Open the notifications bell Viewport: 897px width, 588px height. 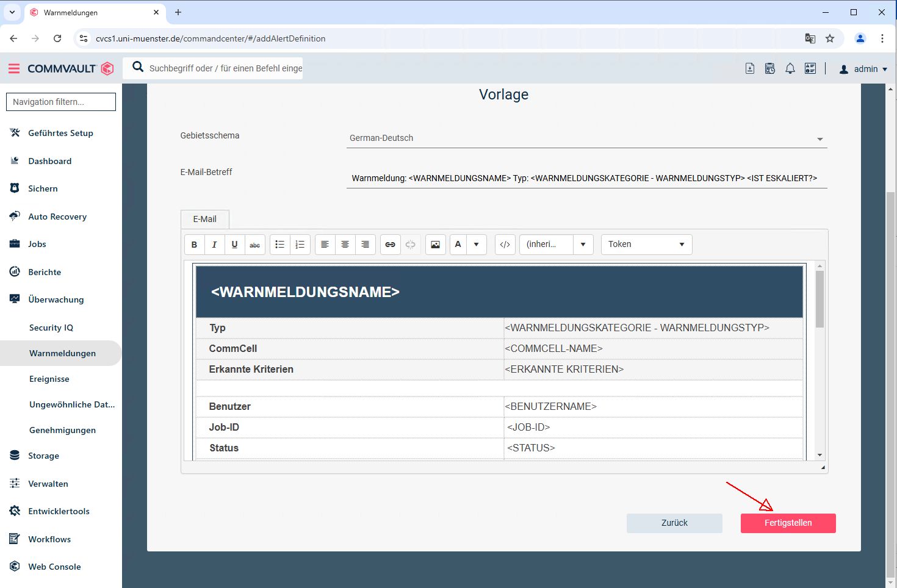(790, 69)
